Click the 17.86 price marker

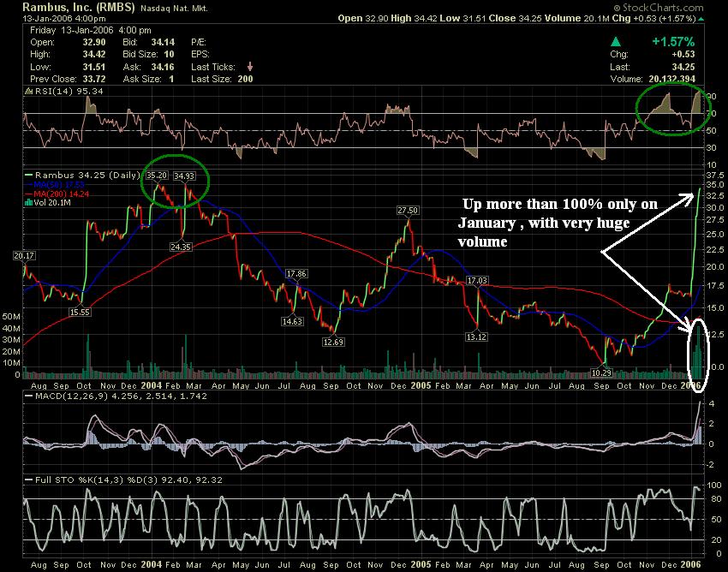(x=296, y=273)
